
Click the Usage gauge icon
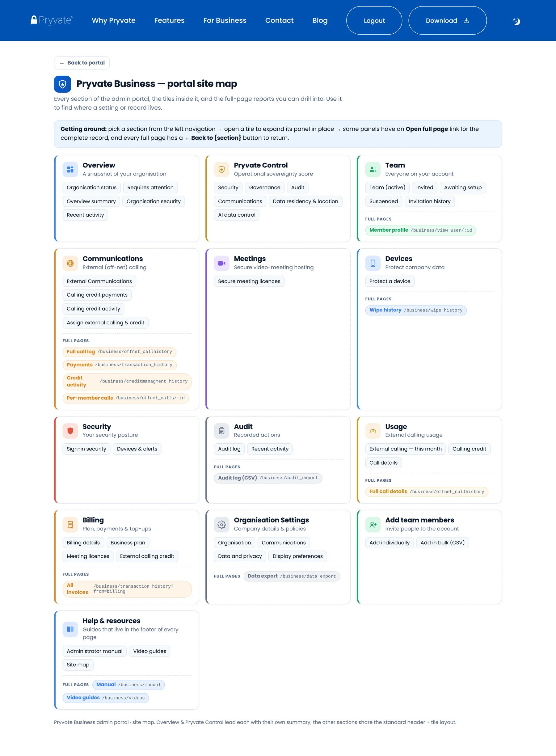click(373, 431)
